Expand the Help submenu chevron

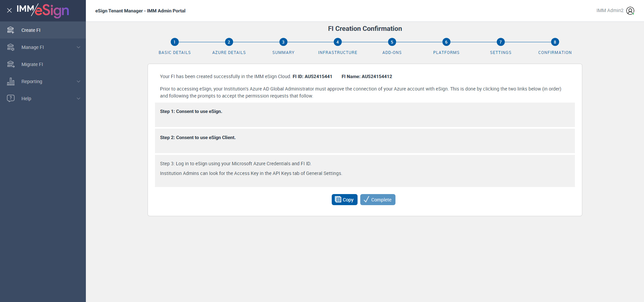[78, 99]
